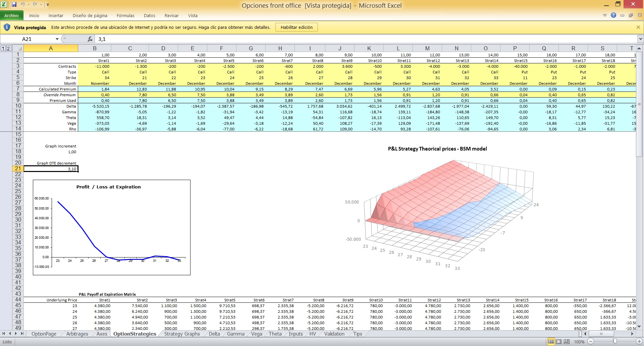Toggle outline level 2 button

[8, 48]
